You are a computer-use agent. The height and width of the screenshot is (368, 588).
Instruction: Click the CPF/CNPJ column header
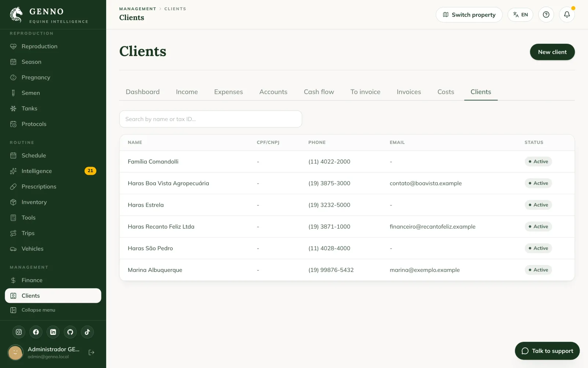click(x=268, y=142)
